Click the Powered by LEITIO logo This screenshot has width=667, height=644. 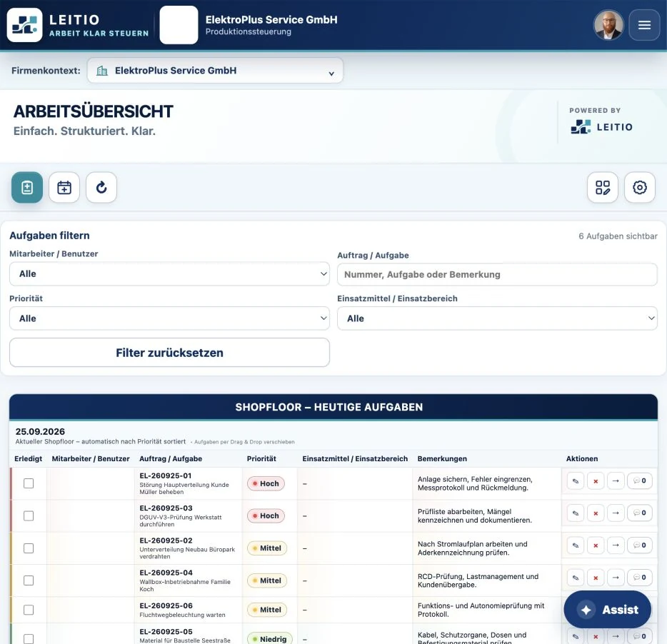[x=601, y=127]
